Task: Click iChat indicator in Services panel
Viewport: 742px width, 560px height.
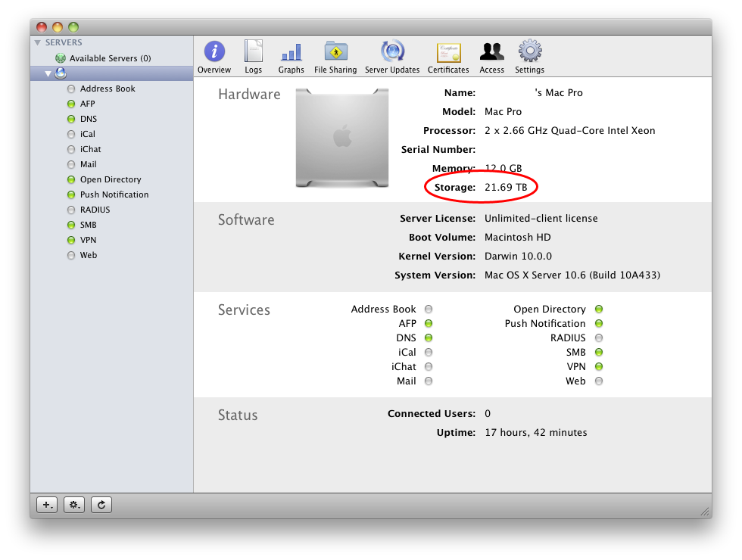Action: (429, 366)
